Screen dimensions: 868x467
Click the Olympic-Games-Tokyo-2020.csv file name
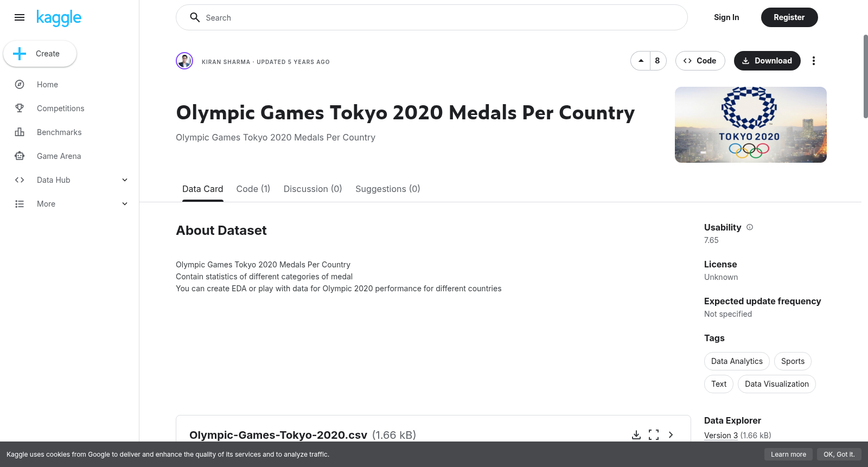[278, 435]
